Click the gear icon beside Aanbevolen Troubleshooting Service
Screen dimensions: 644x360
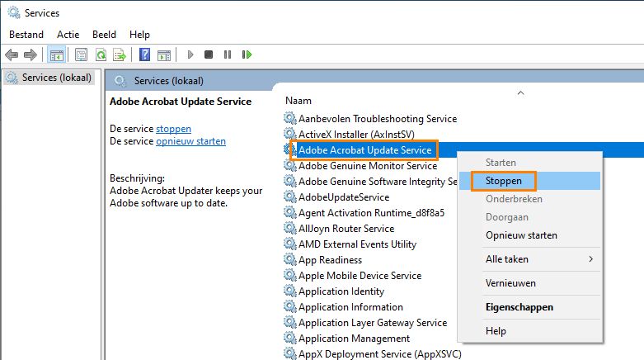tap(290, 119)
